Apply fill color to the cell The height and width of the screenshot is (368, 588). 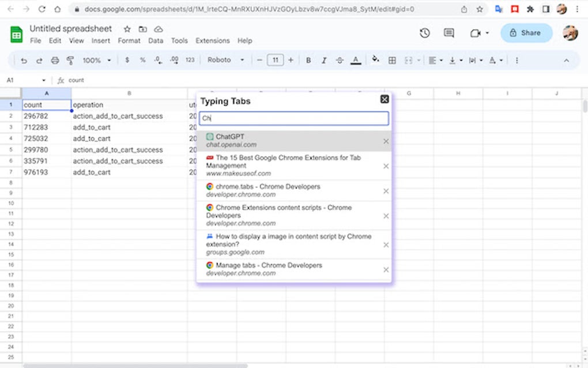click(375, 60)
